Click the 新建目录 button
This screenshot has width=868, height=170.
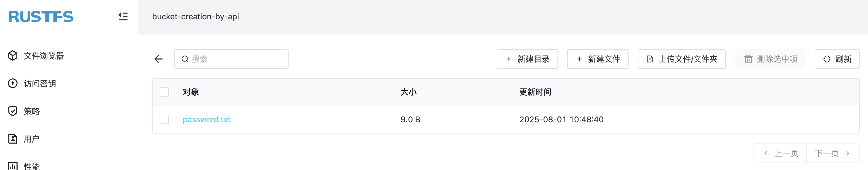pyautogui.click(x=527, y=59)
